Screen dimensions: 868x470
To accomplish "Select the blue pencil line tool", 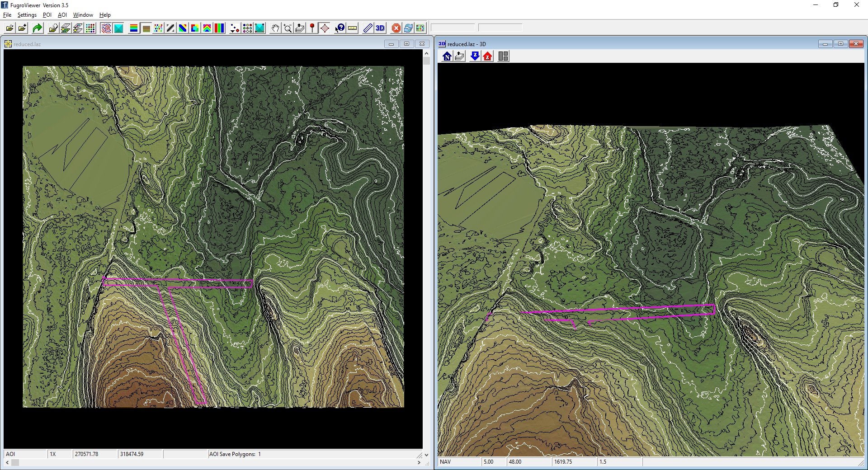I will pyautogui.click(x=368, y=28).
